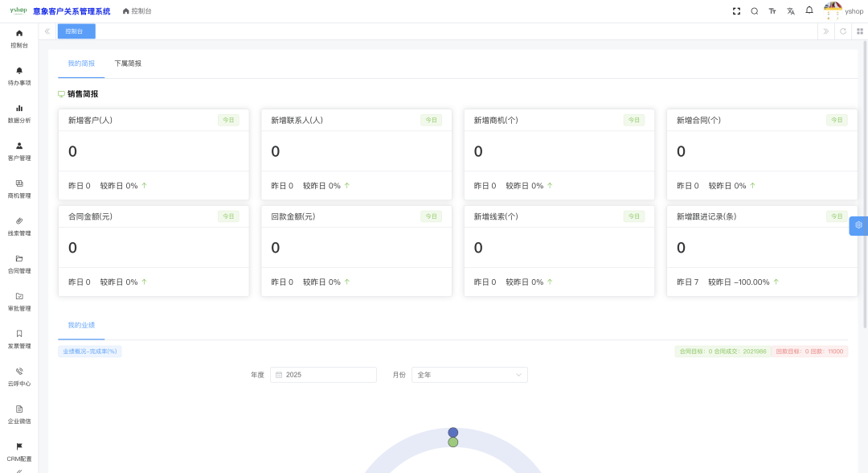Click the font size adjustment icon
Image resolution: width=868 pixels, height=473 pixels.
click(x=773, y=11)
